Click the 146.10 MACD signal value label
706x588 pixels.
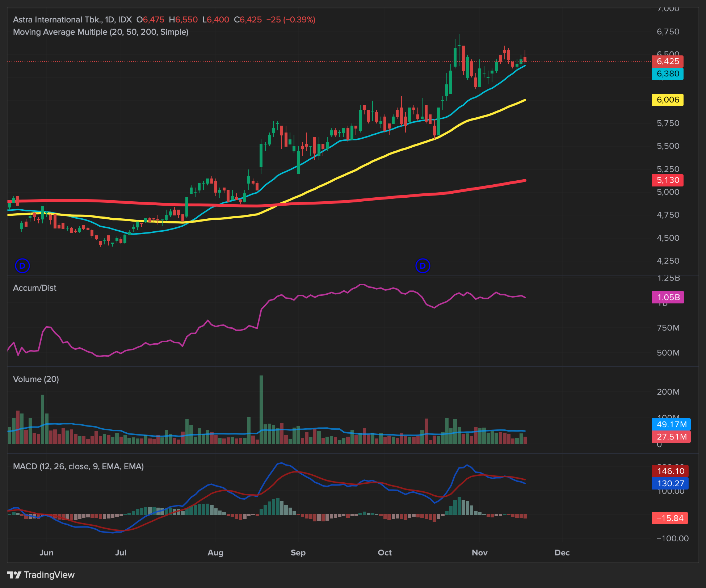coord(670,471)
